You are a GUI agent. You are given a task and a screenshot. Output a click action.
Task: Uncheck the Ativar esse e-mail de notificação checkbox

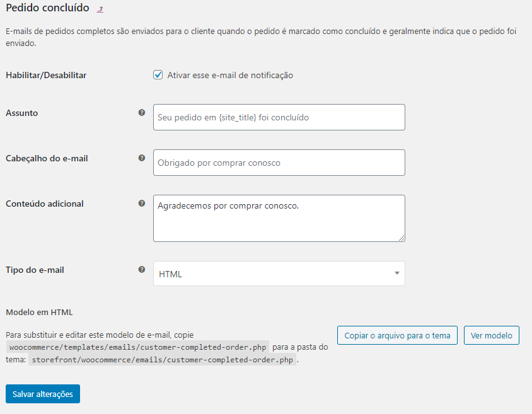tap(158, 75)
